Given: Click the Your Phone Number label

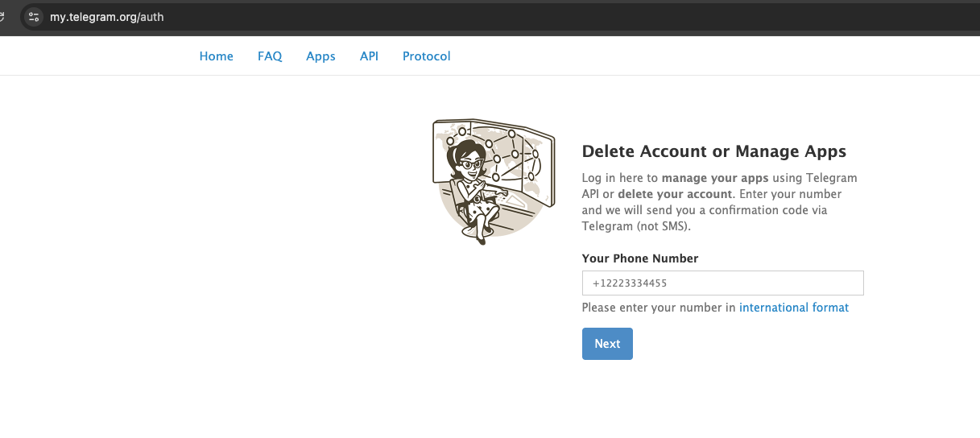Looking at the screenshot, I should [x=639, y=258].
